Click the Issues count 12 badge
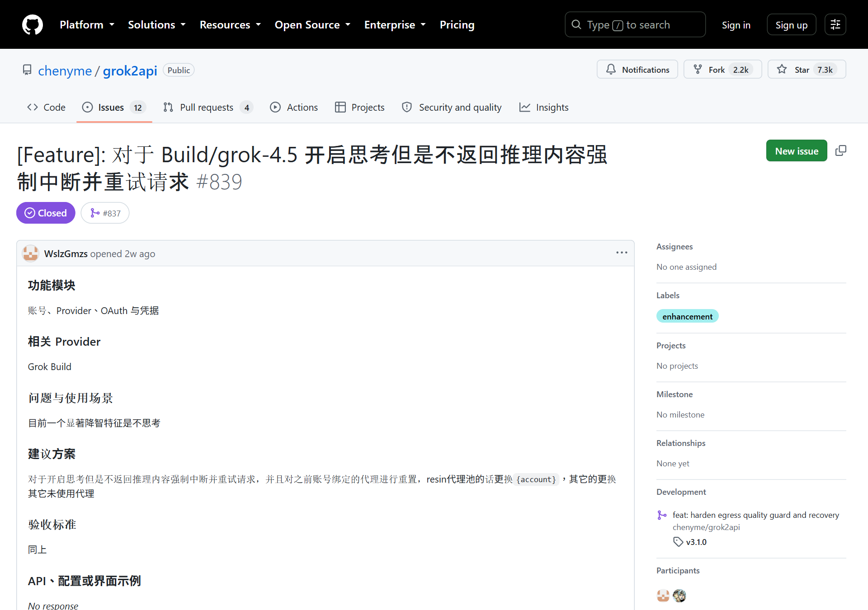Screen dimensions: 868x610 point(138,108)
